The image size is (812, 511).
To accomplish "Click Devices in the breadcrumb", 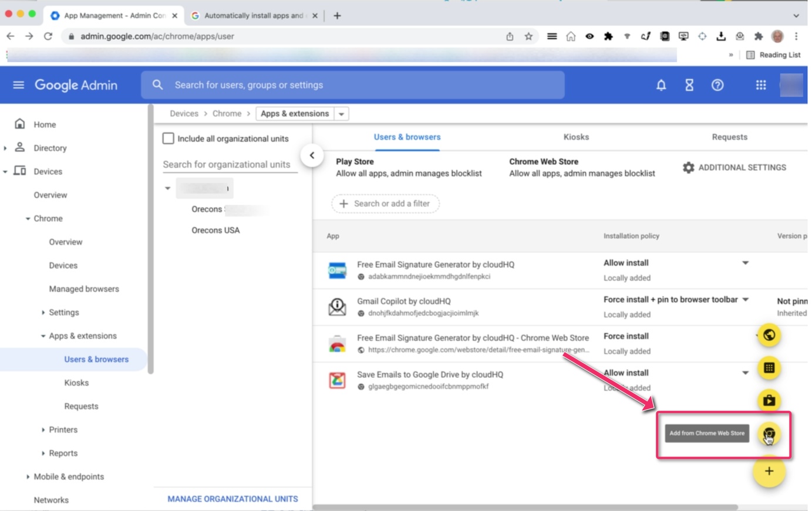I will coord(184,114).
